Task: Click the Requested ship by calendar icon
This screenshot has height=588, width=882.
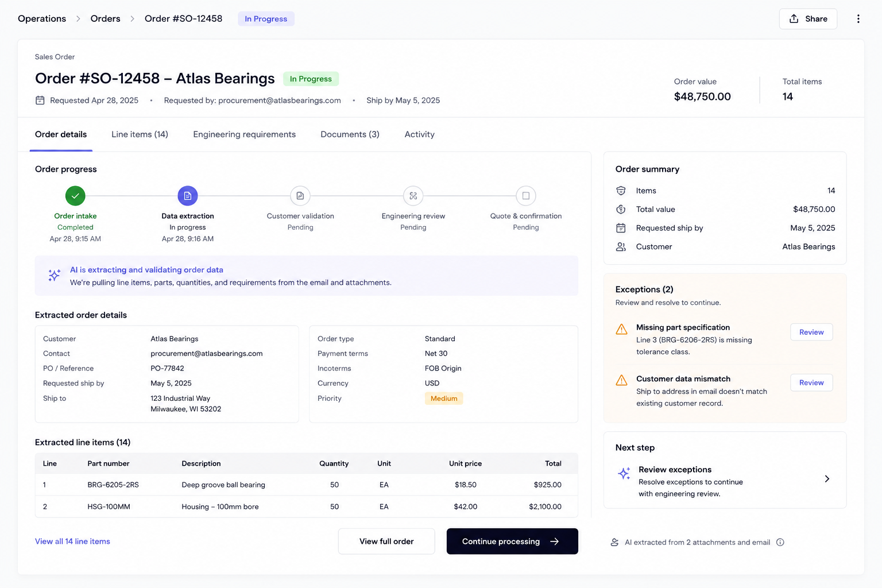Action: 621,228
